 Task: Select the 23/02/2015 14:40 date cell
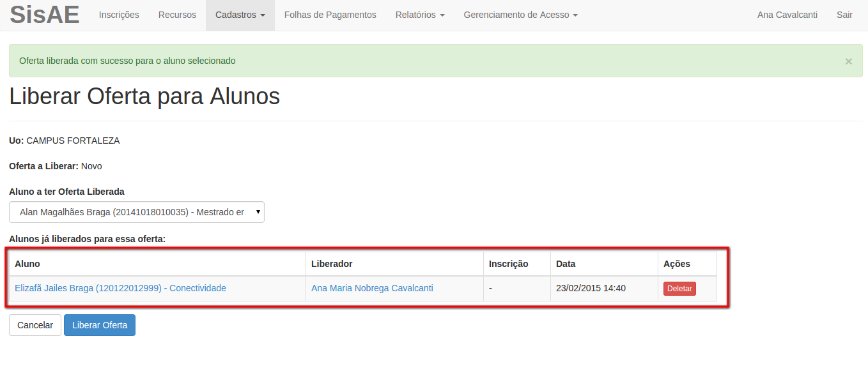click(604, 288)
